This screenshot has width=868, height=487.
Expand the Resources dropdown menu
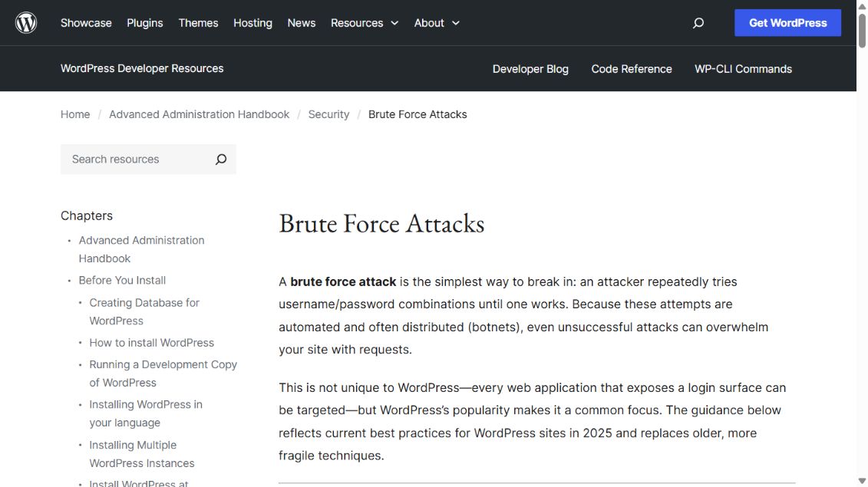pos(365,23)
